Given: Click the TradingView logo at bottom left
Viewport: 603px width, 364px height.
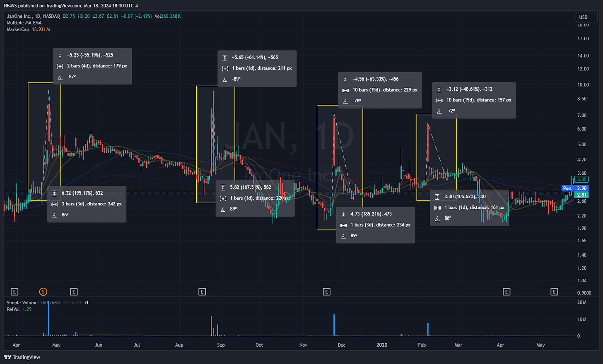Looking at the screenshot, I should tap(22, 357).
